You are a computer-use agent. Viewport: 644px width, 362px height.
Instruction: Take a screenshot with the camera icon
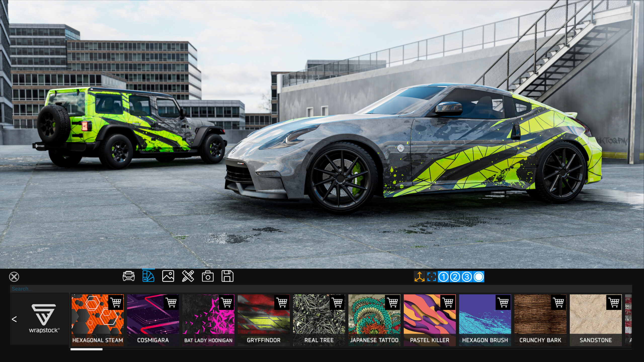(x=208, y=276)
